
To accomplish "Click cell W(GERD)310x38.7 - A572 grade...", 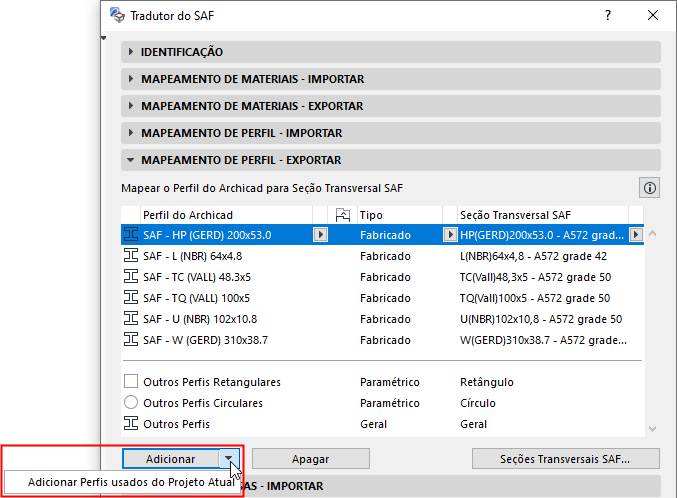I will [543, 340].
